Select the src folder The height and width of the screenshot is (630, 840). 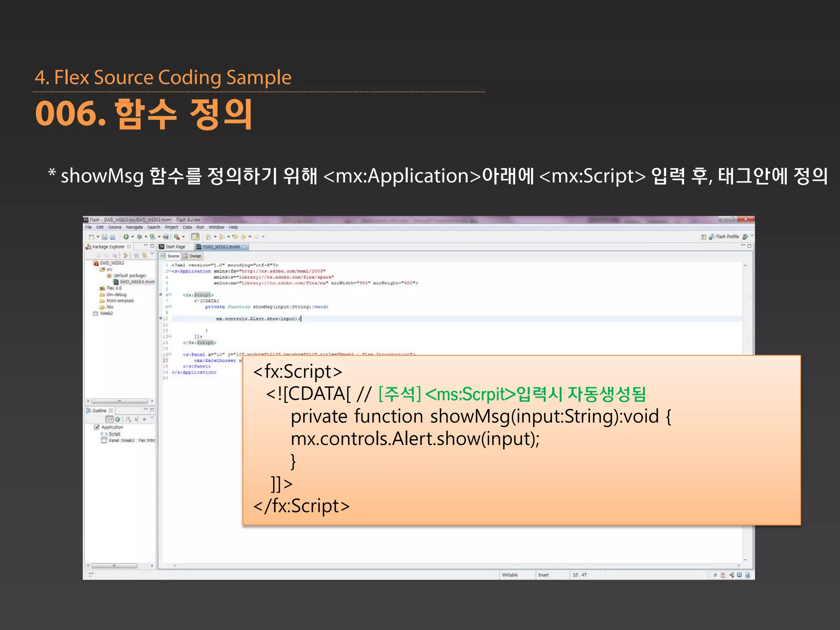click(x=106, y=269)
